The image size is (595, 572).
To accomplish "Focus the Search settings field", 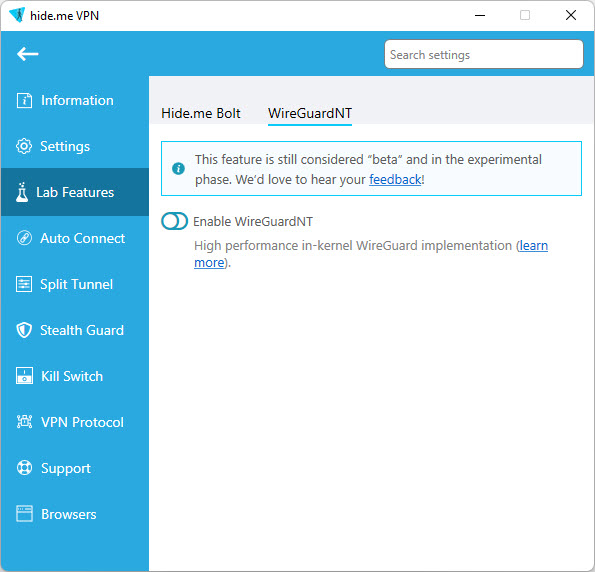I will tap(484, 54).
